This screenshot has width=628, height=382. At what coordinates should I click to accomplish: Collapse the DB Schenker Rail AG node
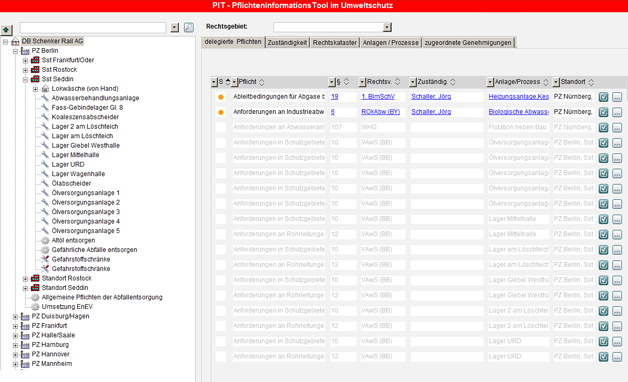point(5,41)
